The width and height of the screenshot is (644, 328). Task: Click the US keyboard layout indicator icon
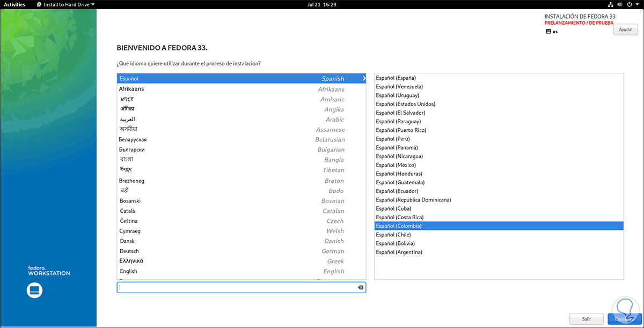(548, 32)
